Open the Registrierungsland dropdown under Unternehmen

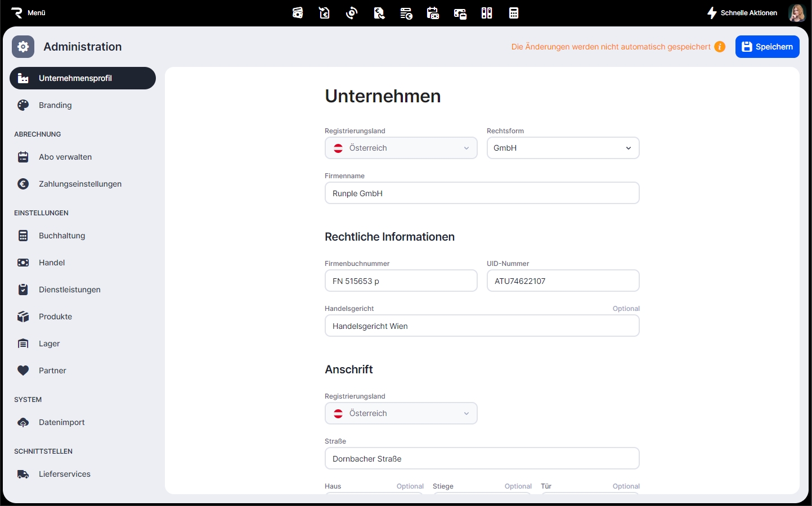(401, 148)
